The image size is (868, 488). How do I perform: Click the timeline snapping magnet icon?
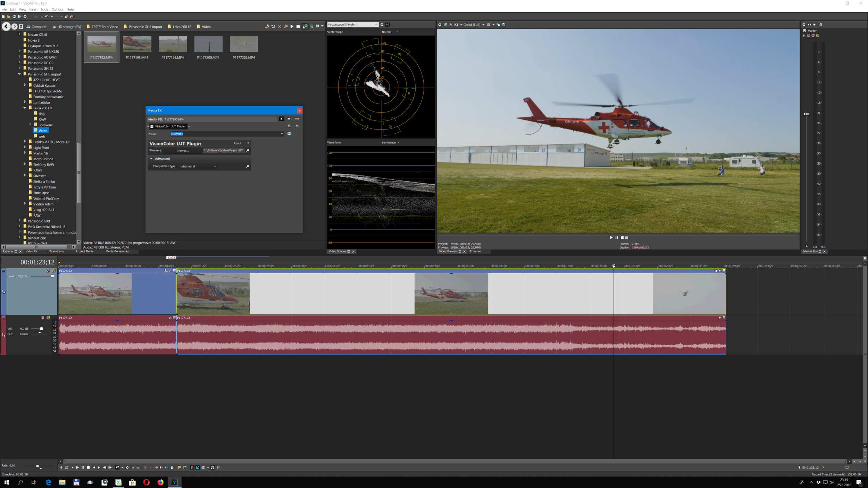pos(192,468)
